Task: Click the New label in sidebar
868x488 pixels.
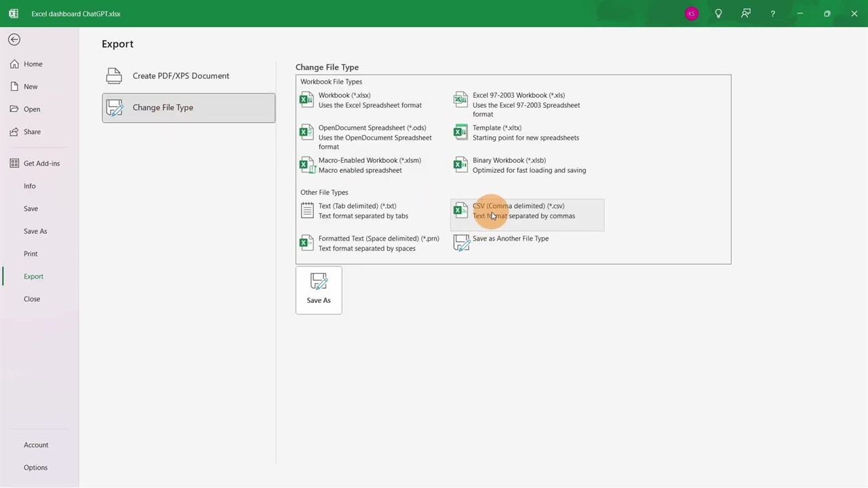Action: [31, 87]
